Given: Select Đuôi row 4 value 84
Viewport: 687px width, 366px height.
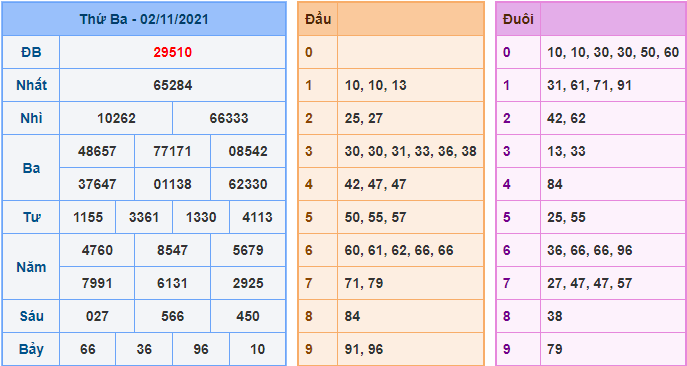Looking at the screenshot, I should [x=555, y=184].
